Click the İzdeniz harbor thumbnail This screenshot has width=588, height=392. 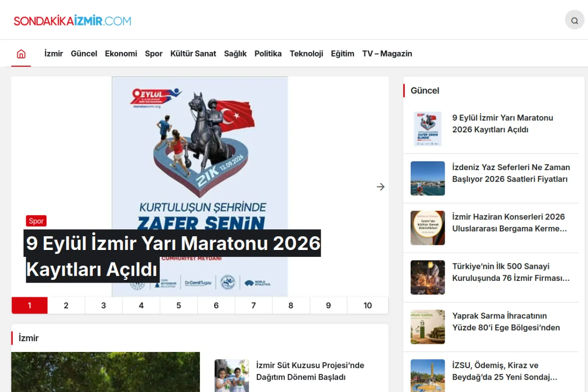(x=428, y=178)
